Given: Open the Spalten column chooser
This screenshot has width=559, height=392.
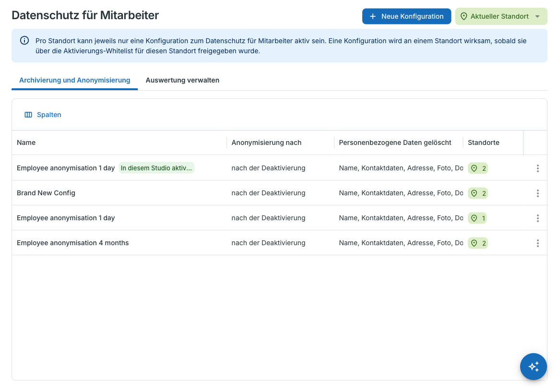Looking at the screenshot, I should coord(43,115).
